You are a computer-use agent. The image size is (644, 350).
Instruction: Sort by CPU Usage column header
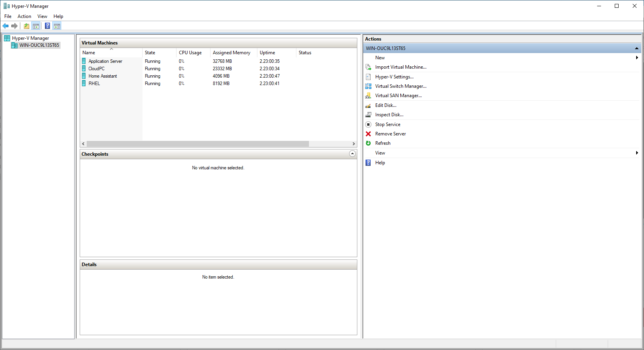point(193,53)
